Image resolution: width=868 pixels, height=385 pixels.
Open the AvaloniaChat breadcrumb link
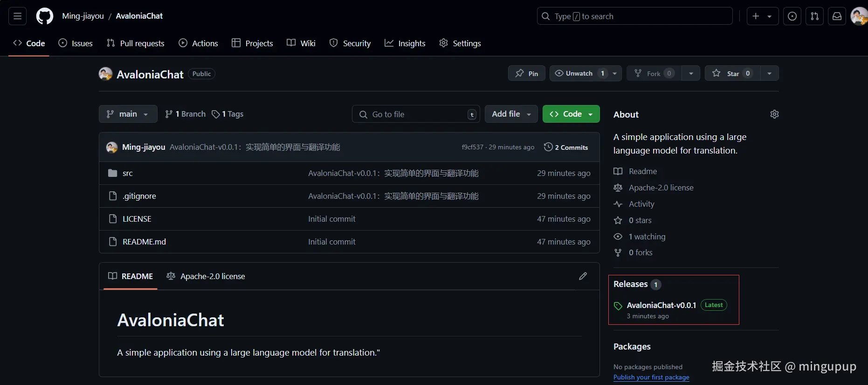139,16
